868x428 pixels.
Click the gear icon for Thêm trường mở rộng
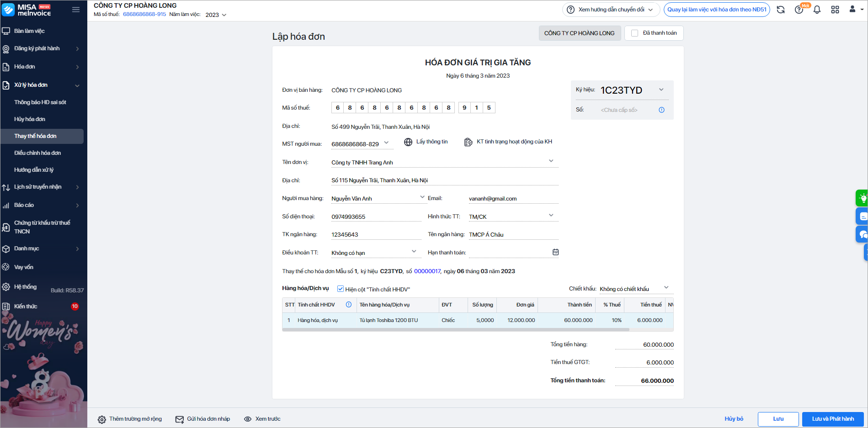[102, 419]
